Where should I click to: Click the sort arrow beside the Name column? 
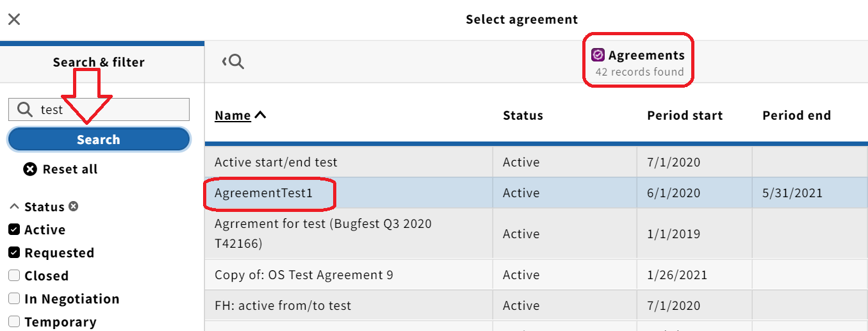point(260,115)
